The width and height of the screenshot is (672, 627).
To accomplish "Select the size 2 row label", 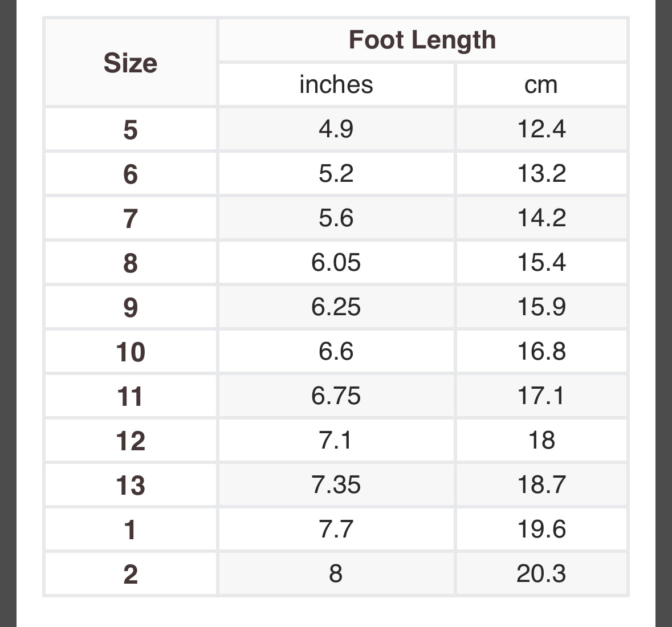I will [131, 575].
